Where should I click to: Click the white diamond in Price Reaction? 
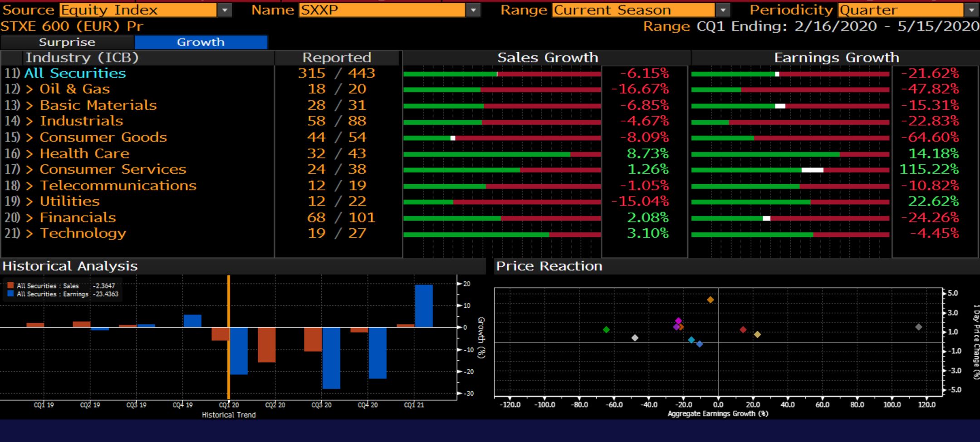(635, 338)
